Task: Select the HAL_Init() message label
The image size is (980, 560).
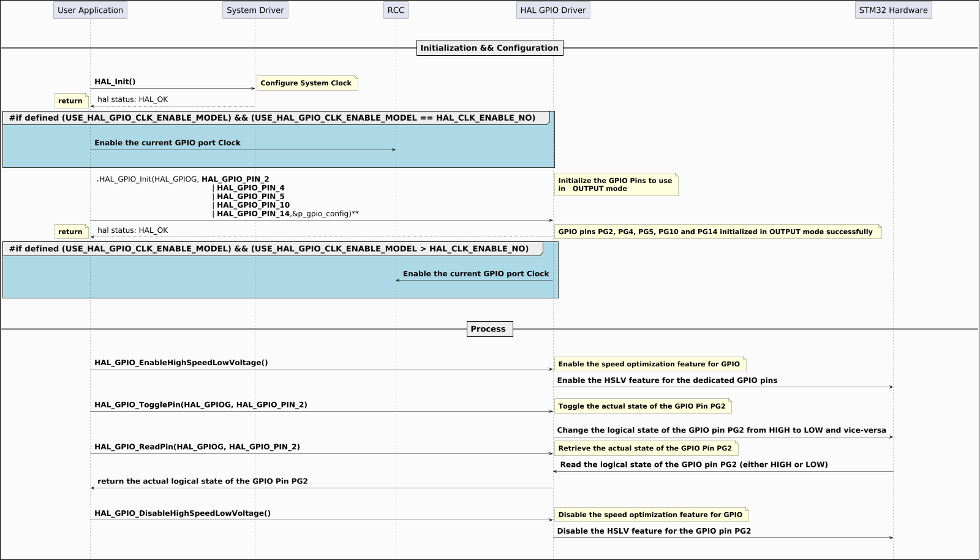Action: tap(115, 81)
